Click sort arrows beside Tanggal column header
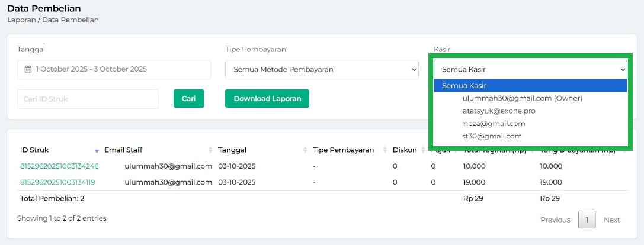Viewport: 644px width, 245px height. coord(305,150)
